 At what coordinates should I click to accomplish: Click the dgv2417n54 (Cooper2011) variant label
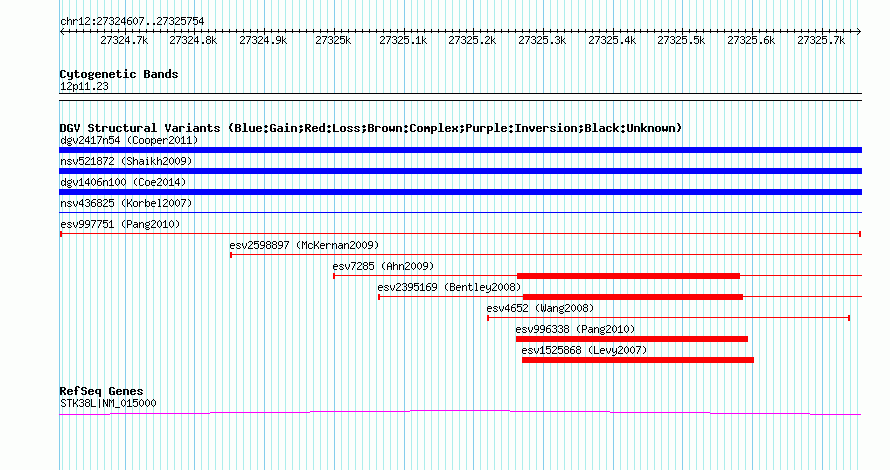tap(129, 140)
